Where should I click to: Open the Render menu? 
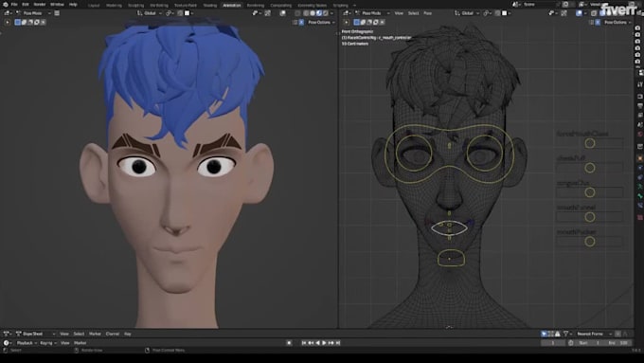(x=40, y=5)
